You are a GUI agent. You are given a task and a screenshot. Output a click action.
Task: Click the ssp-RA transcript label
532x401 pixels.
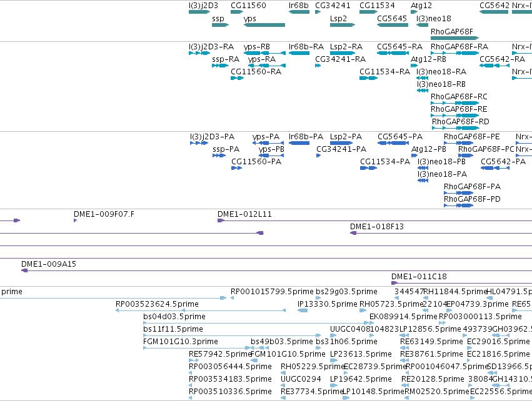coord(226,59)
